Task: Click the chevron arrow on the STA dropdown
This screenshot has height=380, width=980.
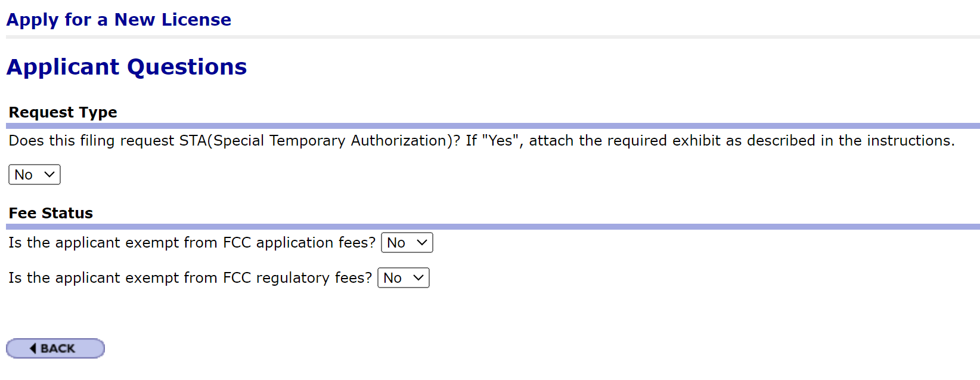Action: pyautogui.click(x=49, y=175)
